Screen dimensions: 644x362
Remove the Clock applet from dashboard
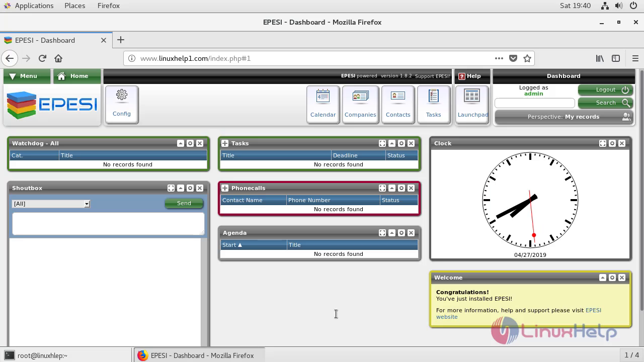tap(622, 143)
